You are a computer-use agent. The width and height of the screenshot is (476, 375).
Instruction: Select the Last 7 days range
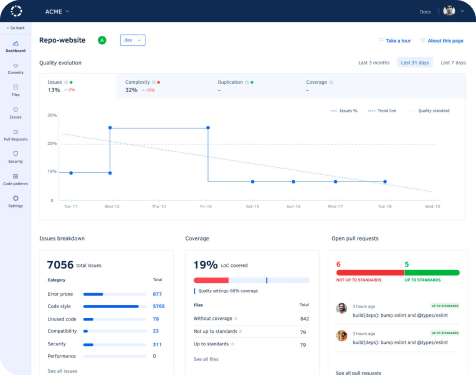coord(453,63)
